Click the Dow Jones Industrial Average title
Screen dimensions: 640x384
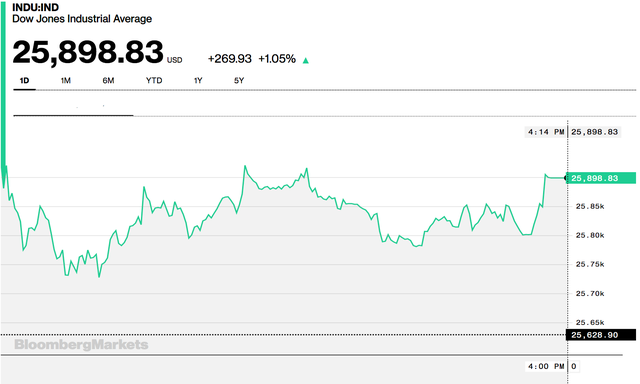pos(82,19)
